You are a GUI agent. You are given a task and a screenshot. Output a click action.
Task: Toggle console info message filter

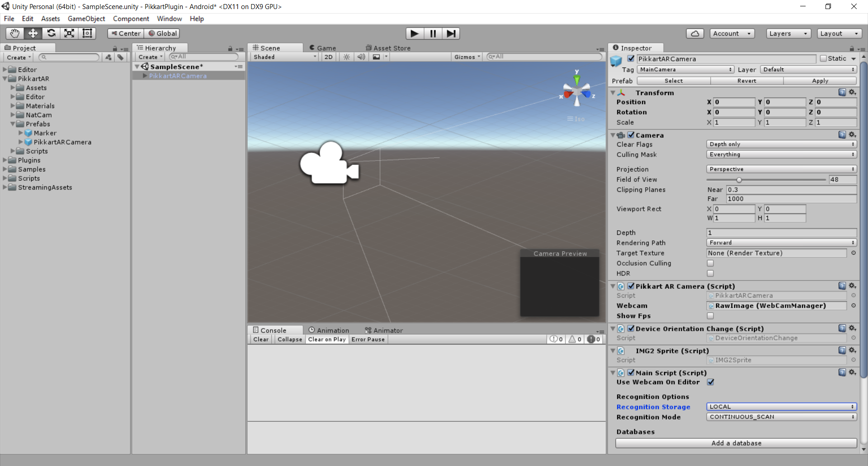click(557, 339)
